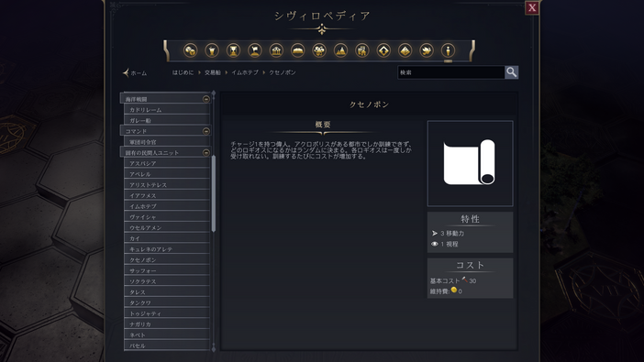Viewport: 644px width, 362px height.
Task: Open the dice category icon in Civilopedia
Action: pos(190,50)
